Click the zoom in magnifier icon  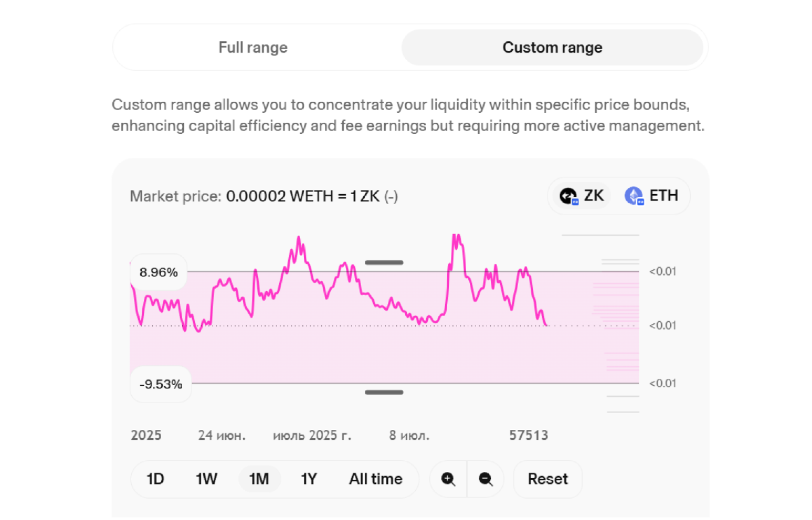(448, 479)
